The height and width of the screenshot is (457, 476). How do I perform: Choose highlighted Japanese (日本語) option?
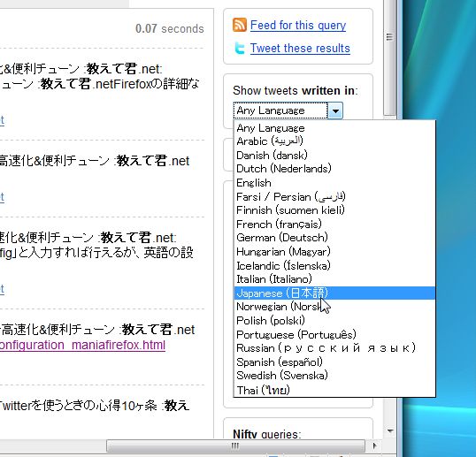coord(334,293)
